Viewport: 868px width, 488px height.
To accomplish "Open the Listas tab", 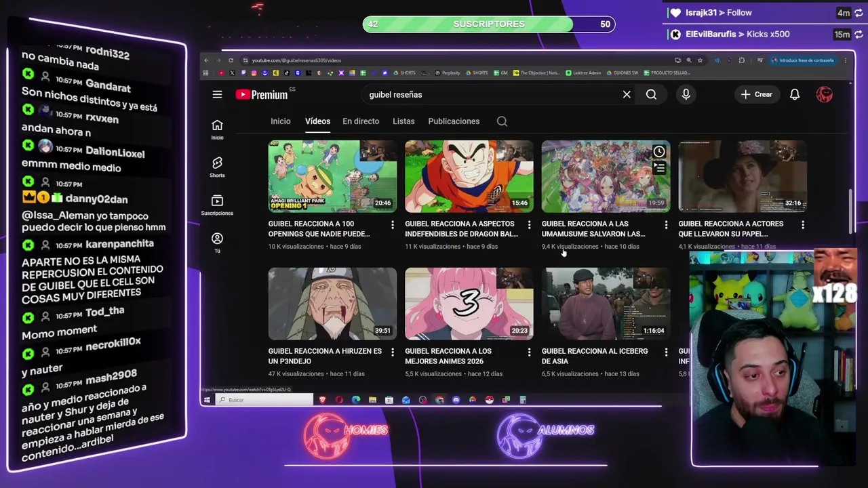I will (403, 121).
